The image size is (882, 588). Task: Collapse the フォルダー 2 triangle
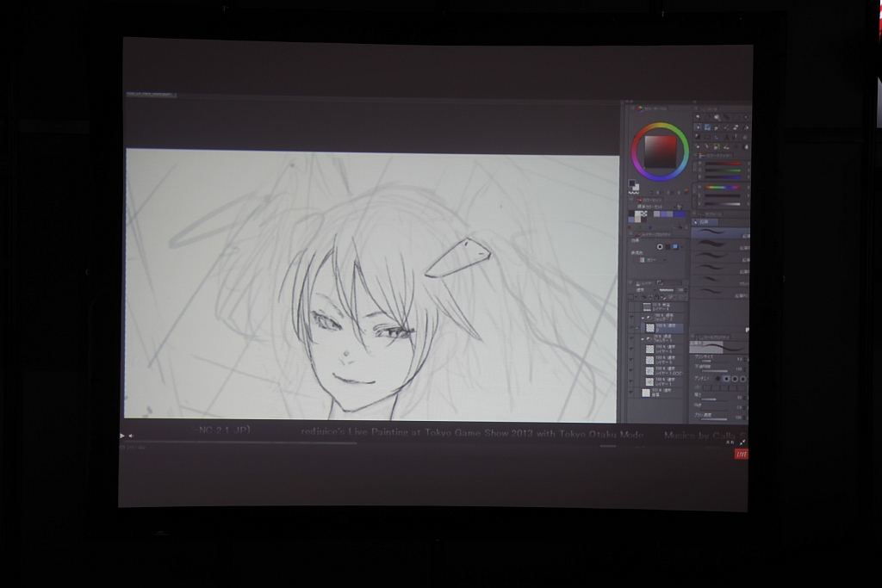[643, 319]
